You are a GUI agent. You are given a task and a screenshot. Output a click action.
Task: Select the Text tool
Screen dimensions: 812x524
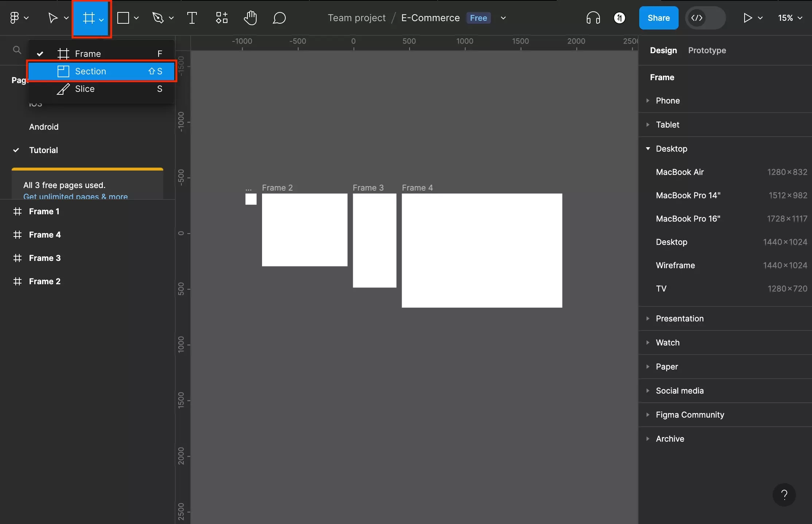coord(192,18)
